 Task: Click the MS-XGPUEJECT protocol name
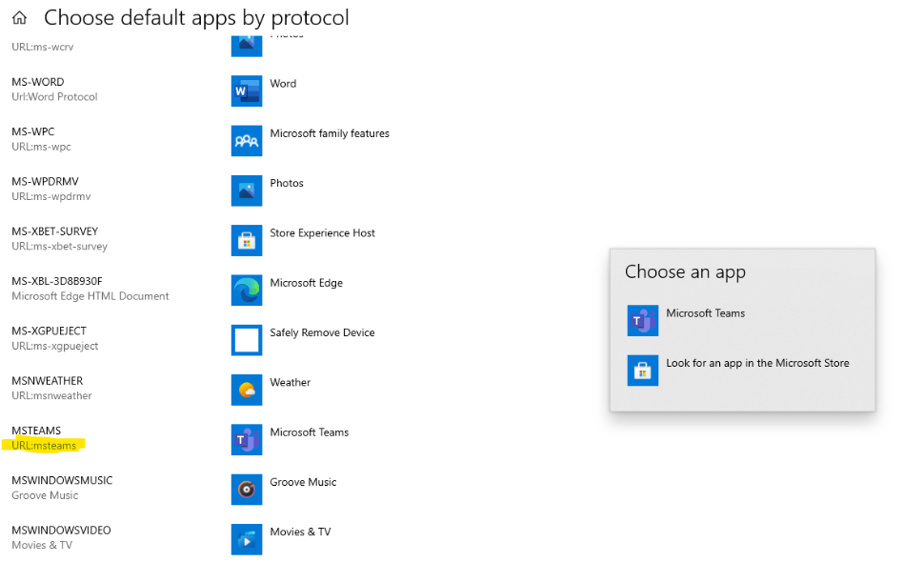pyautogui.click(x=49, y=331)
